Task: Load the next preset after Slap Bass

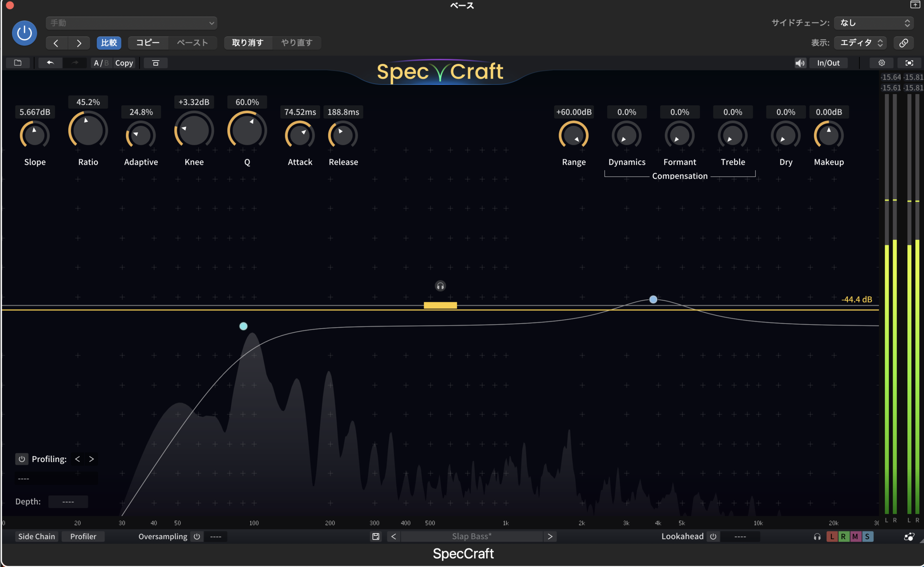Action: pos(550,537)
